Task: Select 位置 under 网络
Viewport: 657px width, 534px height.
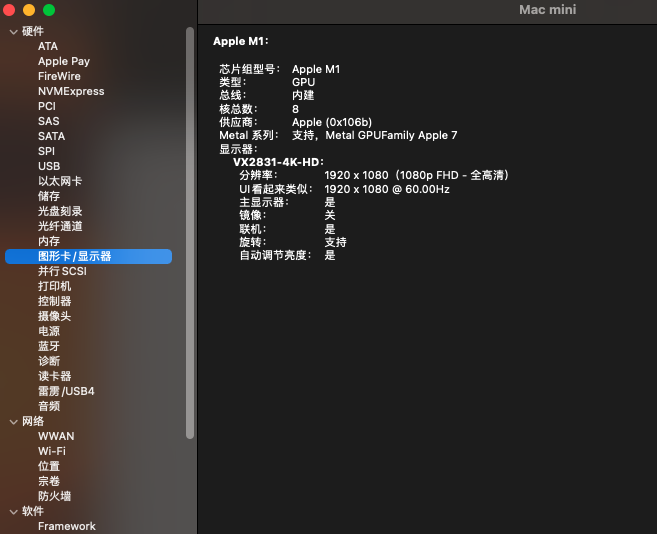Action: tap(49, 467)
